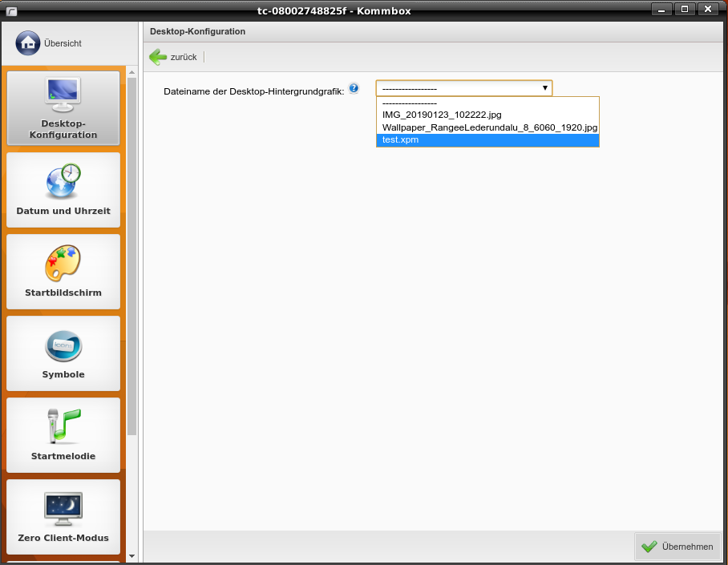Screen dimensions: 728x565
Task: Click the blue help question mark icon
Action: [x=354, y=89]
